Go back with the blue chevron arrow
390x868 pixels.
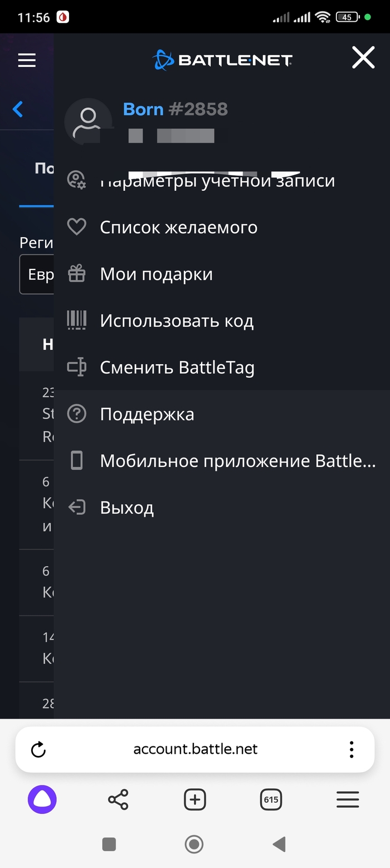click(x=18, y=109)
